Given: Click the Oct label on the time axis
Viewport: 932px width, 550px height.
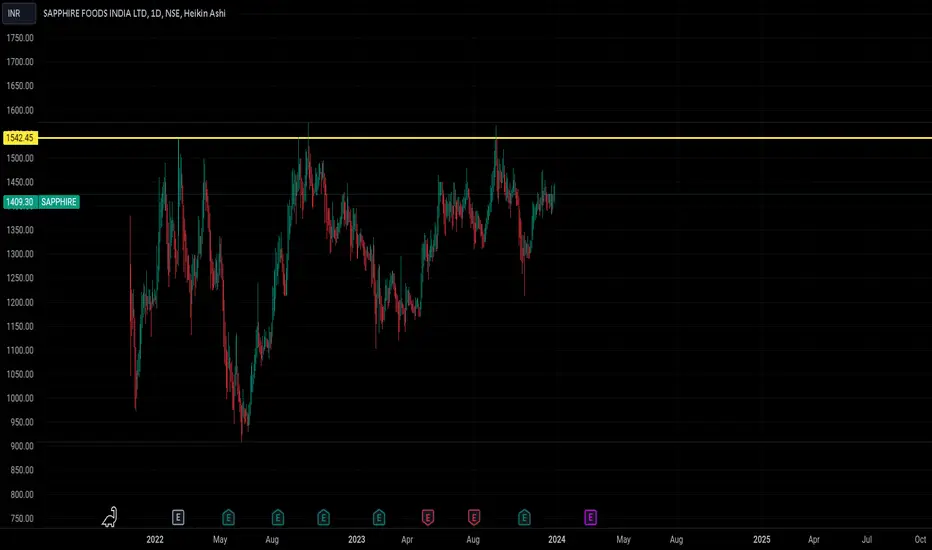Looking at the screenshot, I should tap(920, 539).
